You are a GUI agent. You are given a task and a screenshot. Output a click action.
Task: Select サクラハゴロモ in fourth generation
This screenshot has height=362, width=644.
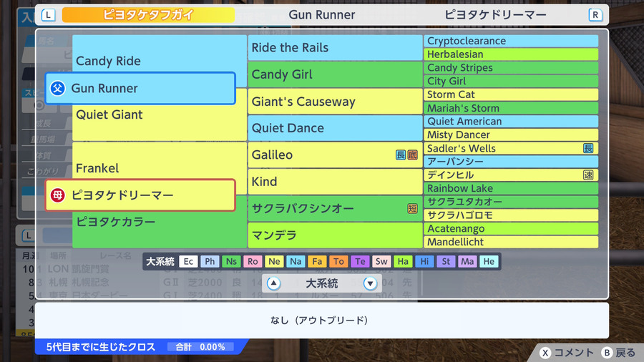pos(511,215)
